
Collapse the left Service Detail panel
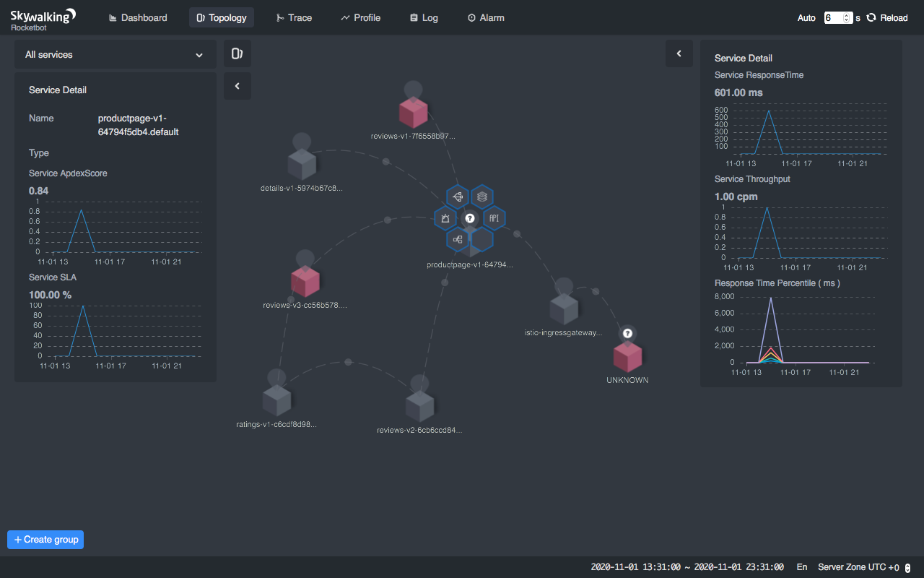(x=237, y=86)
